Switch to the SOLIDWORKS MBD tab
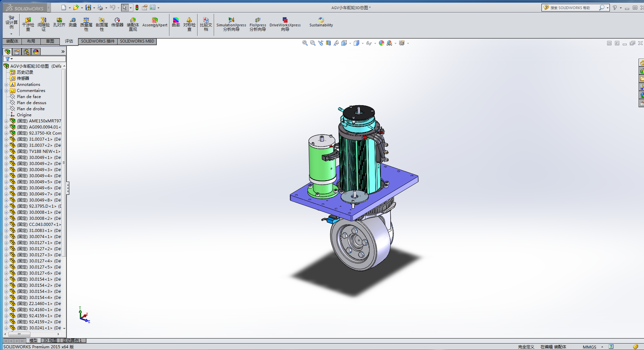The width and height of the screenshot is (644, 350). (x=137, y=41)
